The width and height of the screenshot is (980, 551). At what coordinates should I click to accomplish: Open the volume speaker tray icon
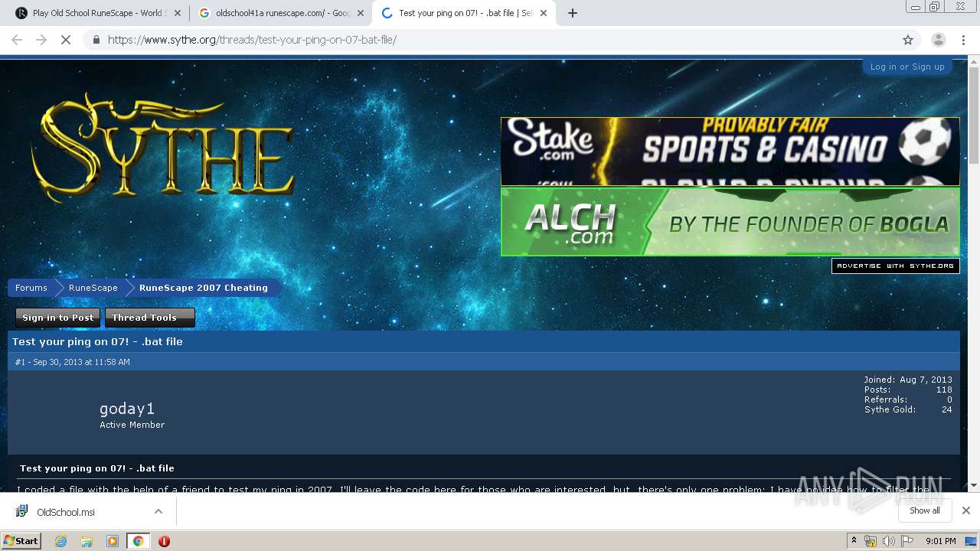(x=888, y=541)
